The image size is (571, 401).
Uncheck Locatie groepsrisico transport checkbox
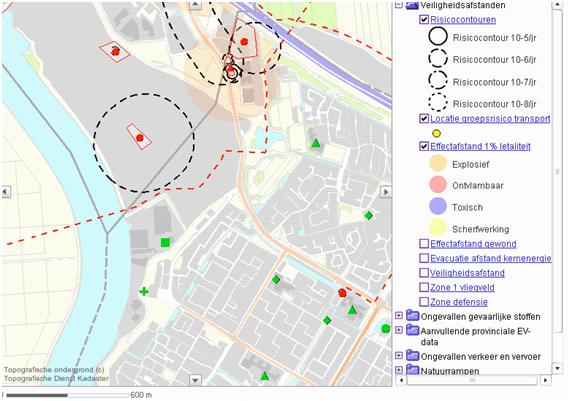click(424, 119)
